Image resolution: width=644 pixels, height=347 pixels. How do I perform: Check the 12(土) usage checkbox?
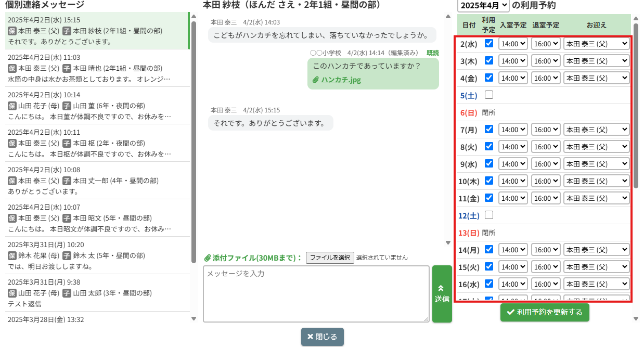pyautogui.click(x=489, y=215)
